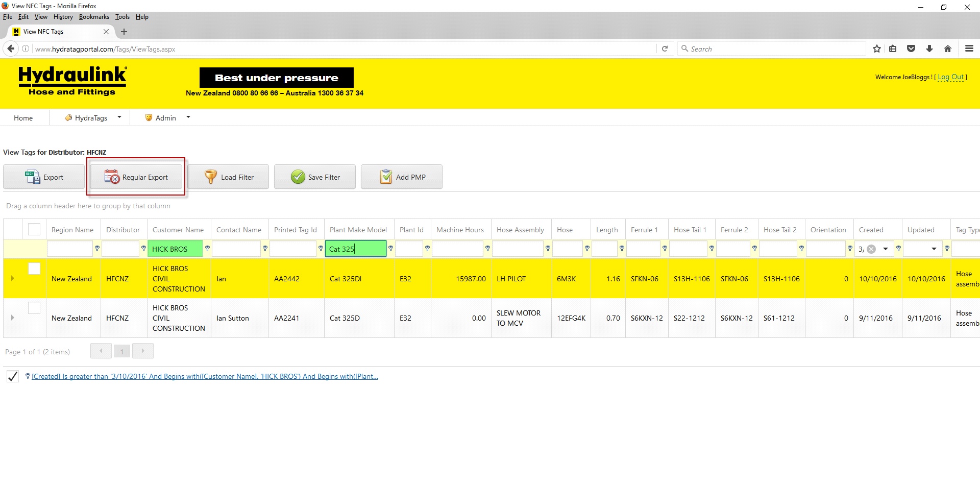Image resolution: width=980 pixels, height=485 pixels.
Task: Open a new browser tab
Action: (124, 32)
